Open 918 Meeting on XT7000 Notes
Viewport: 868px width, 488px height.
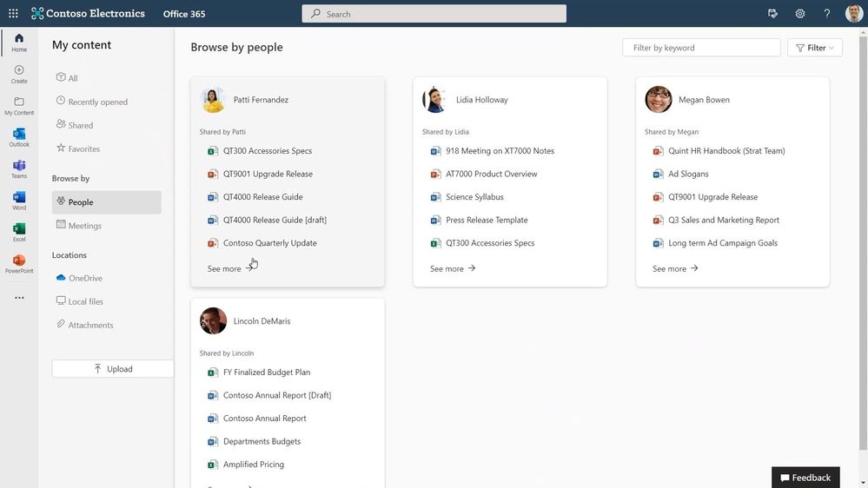click(x=500, y=150)
